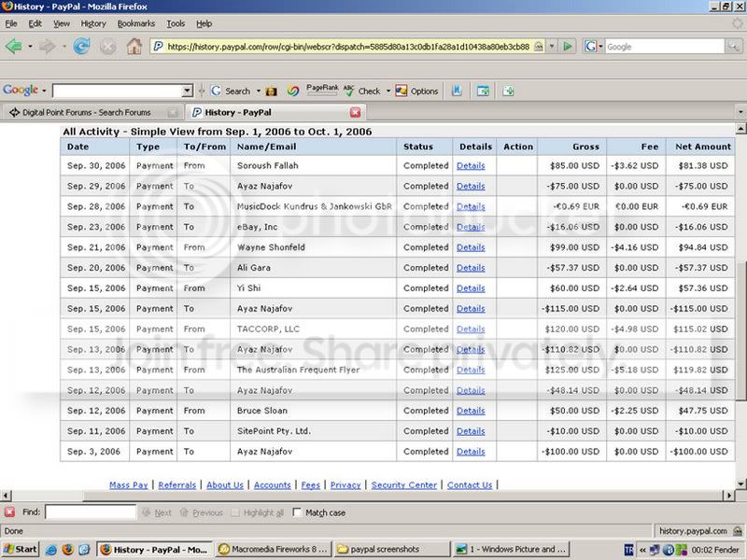Click the TACCORP, LLC name cell
The height and width of the screenshot is (560, 747).
pos(313,329)
